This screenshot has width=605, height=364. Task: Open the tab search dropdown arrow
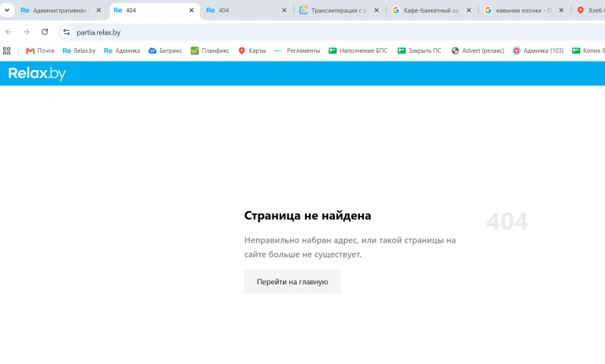click(x=7, y=10)
